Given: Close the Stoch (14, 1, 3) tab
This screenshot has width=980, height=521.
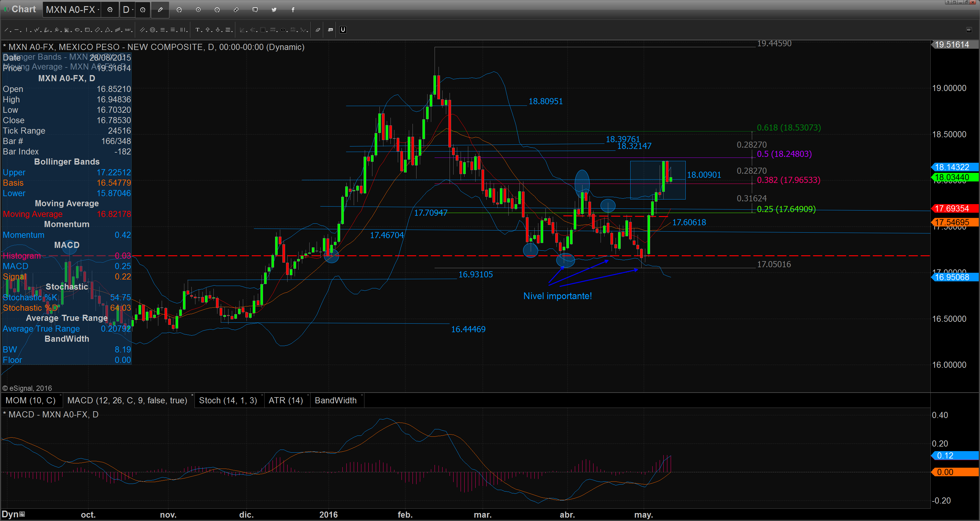Looking at the screenshot, I should [262, 395].
